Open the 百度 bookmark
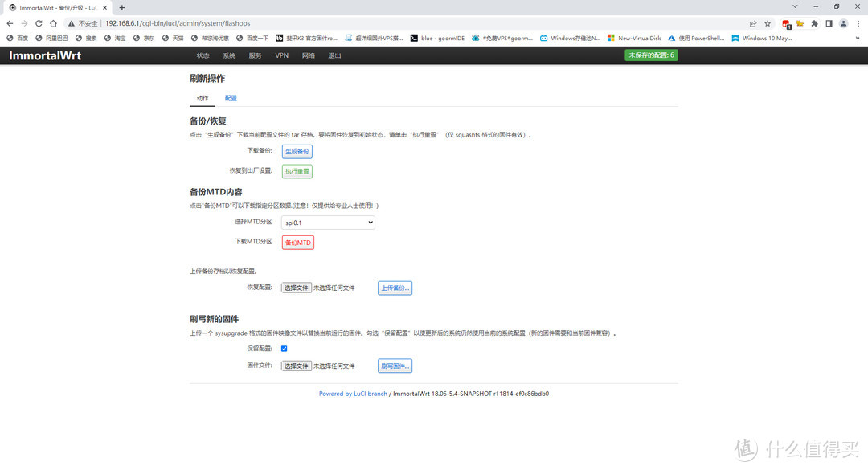Screen dimensions: 868x470 [17, 39]
